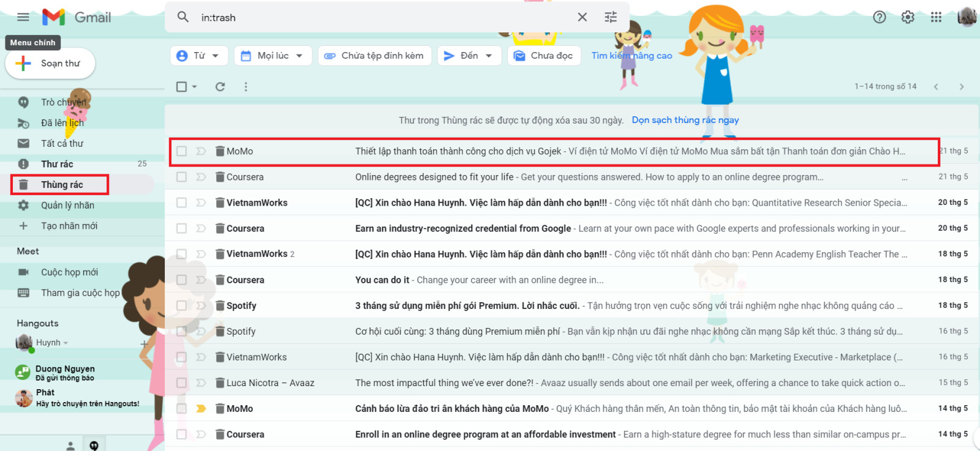
Task: Toggle Chứa tệp đính kèm filter
Action: click(x=374, y=56)
